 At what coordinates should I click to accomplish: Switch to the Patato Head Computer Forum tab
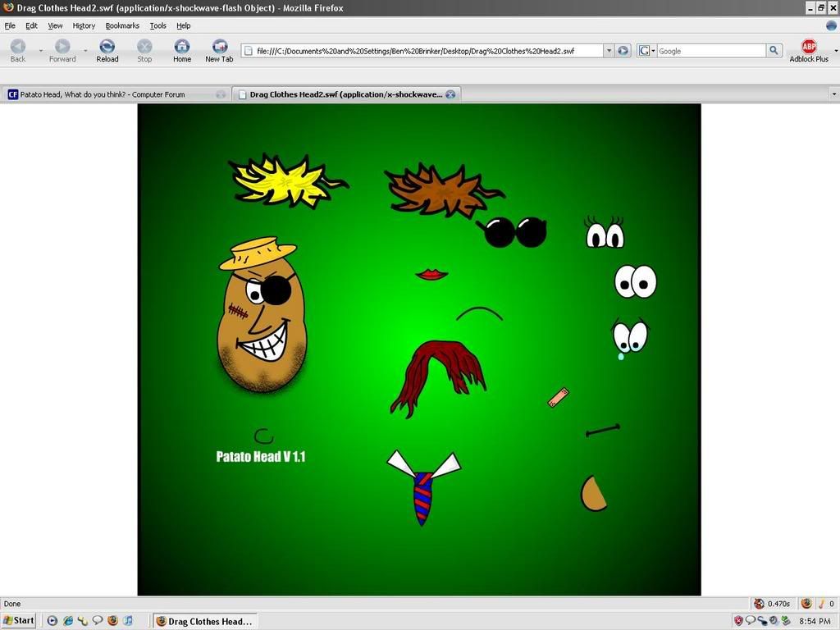[103, 94]
